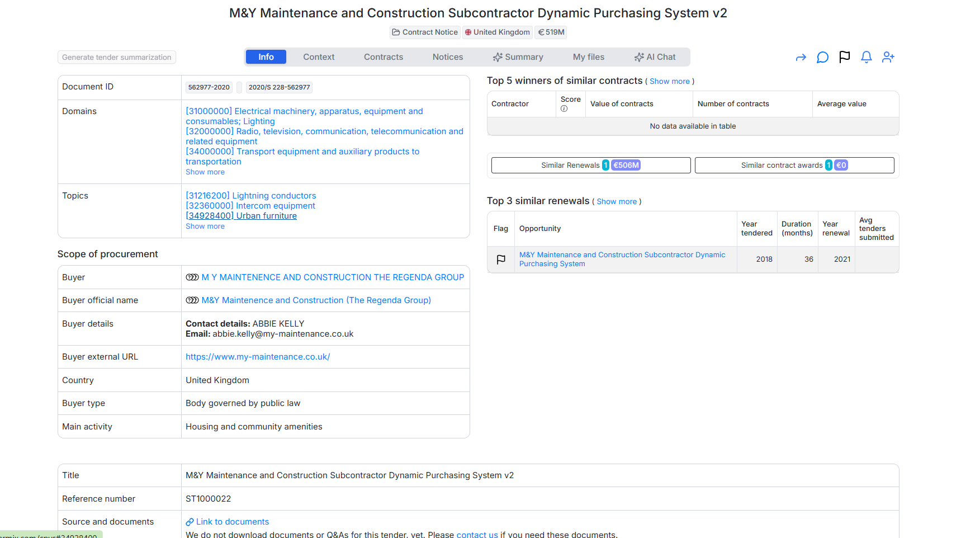
Task: Click the share arrow icon
Action: 801,57
